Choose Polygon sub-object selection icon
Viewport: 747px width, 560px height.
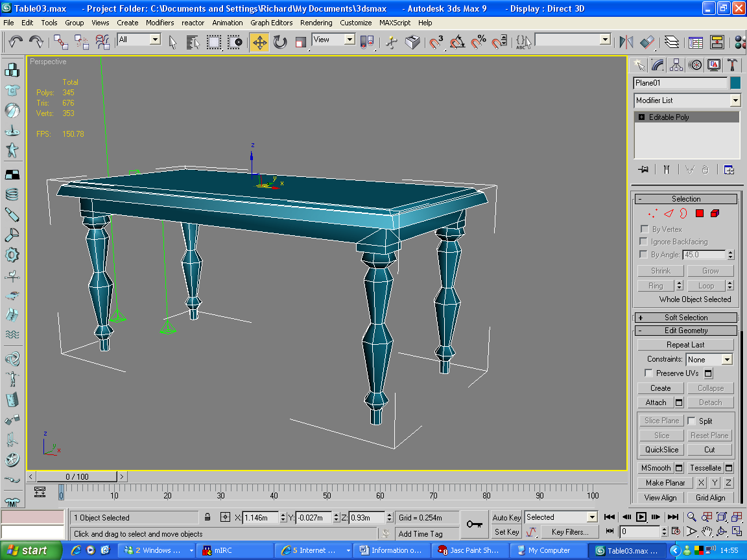pyautogui.click(x=700, y=213)
